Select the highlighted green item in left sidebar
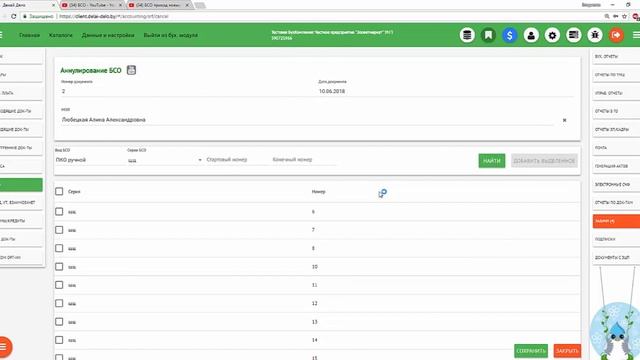640x360 pixels. (x=21, y=185)
